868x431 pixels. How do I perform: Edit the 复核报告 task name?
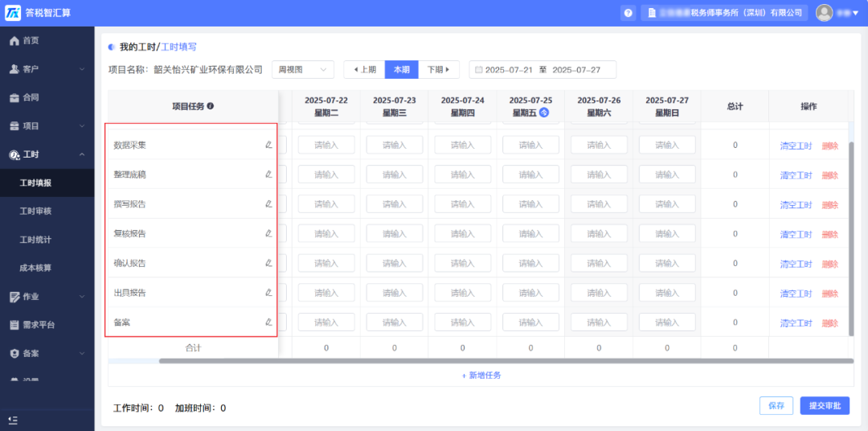[x=268, y=234]
